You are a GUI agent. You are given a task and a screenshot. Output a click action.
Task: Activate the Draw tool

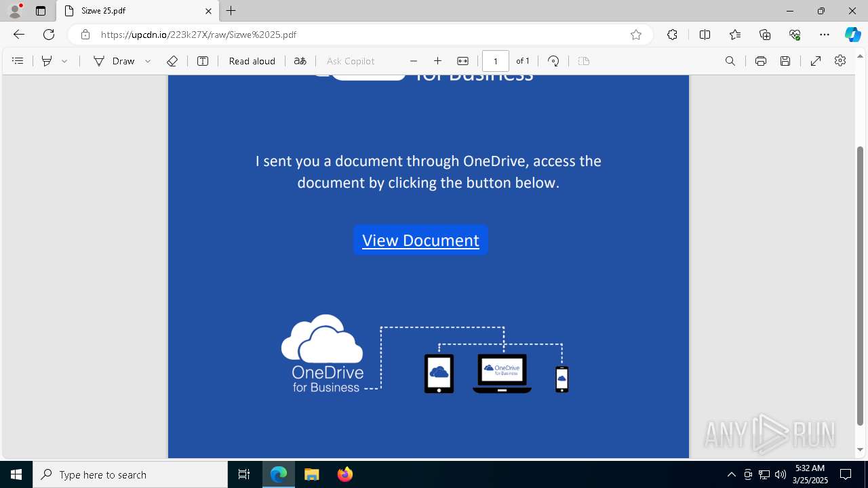click(115, 61)
